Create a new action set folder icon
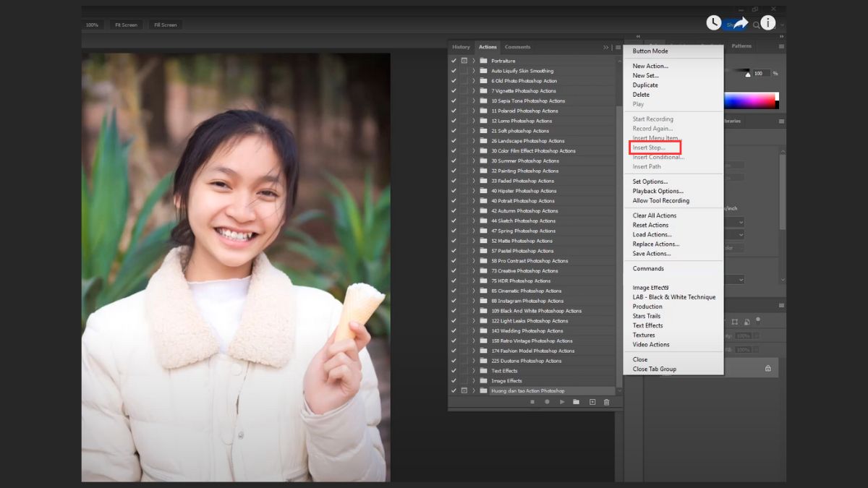Screen dimensions: 868x488 (576, 402)
